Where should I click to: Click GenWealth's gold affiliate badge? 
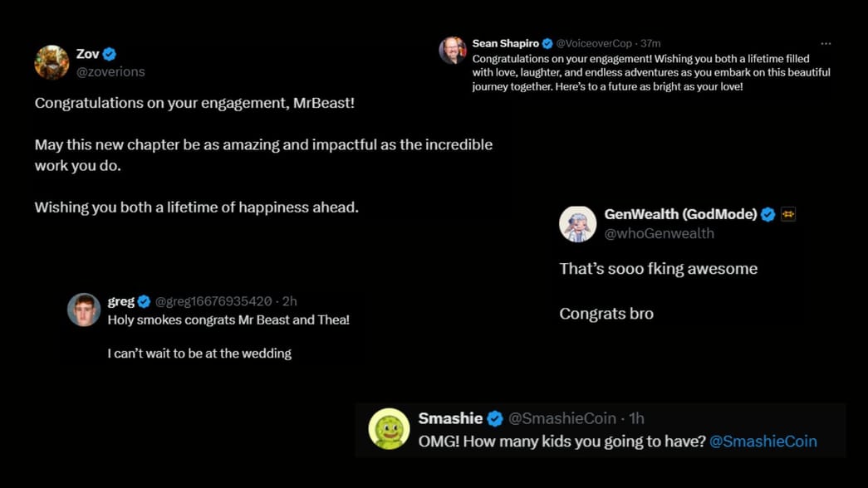[787, 214]
